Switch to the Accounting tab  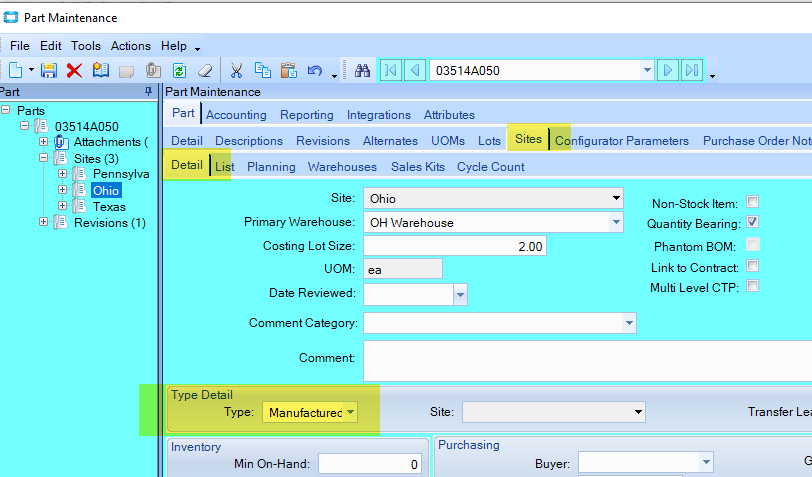tap(236, 114)
